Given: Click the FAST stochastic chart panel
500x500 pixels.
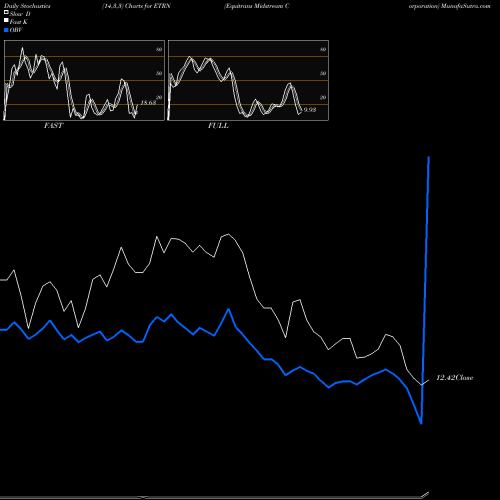Looking at the screenshot, I should click(84, 80).
